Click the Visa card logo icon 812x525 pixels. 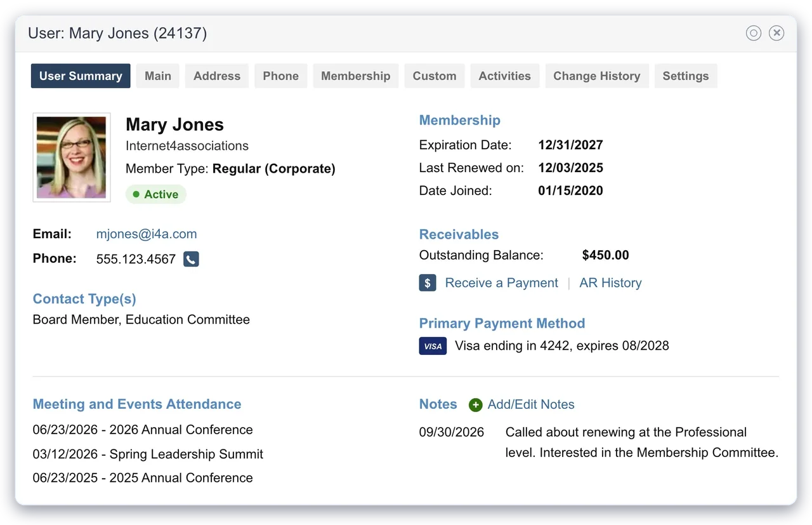(x=433, y=346)
